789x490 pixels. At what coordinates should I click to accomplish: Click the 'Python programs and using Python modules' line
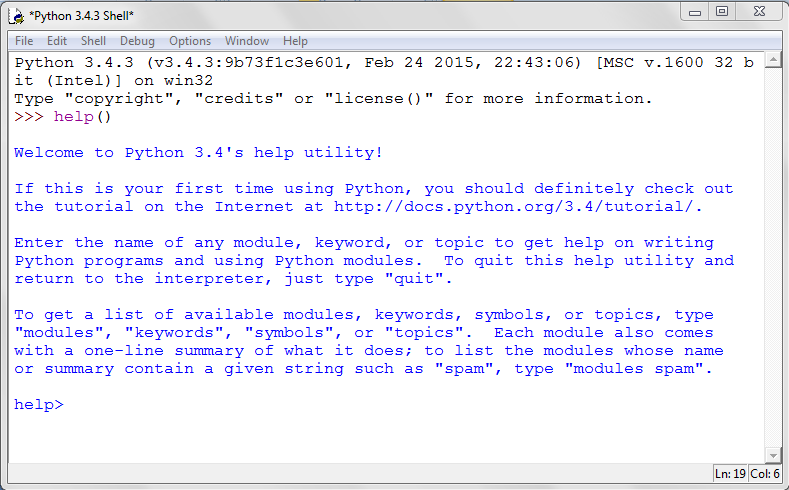[x=374, y=261]
